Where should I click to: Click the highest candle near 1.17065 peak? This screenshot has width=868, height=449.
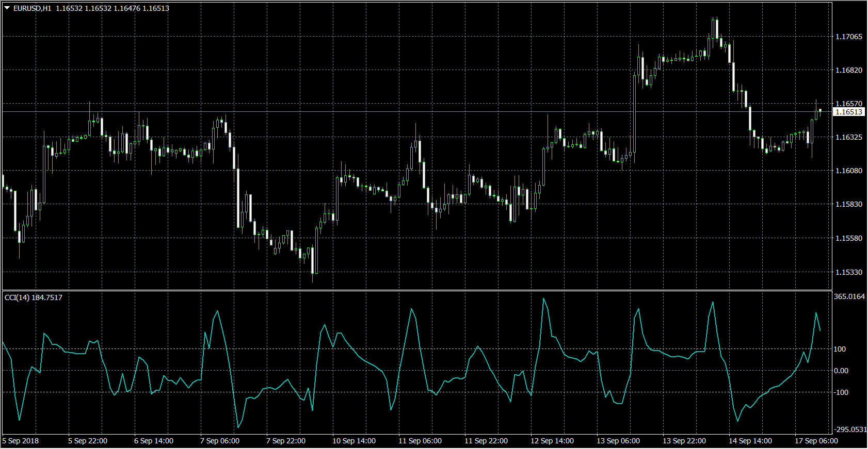[716, 28]
